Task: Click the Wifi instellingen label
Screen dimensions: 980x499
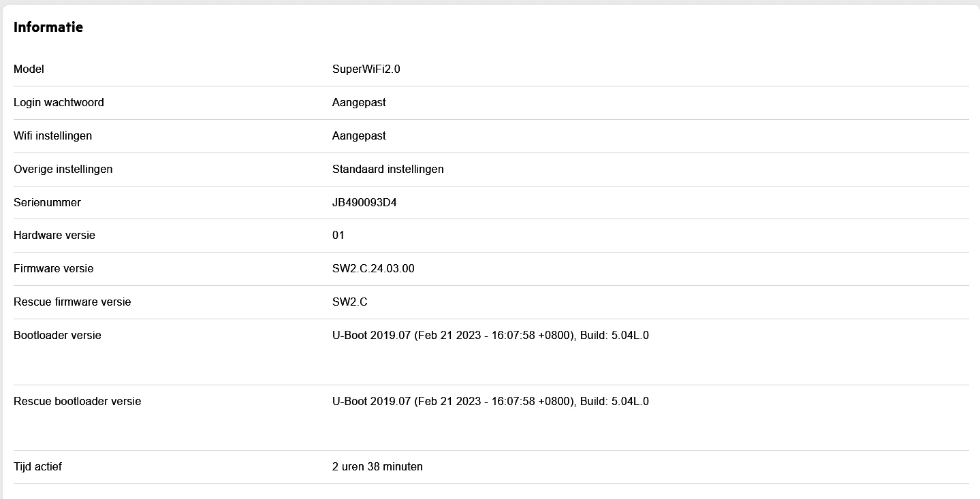Action: click(52, 135)
